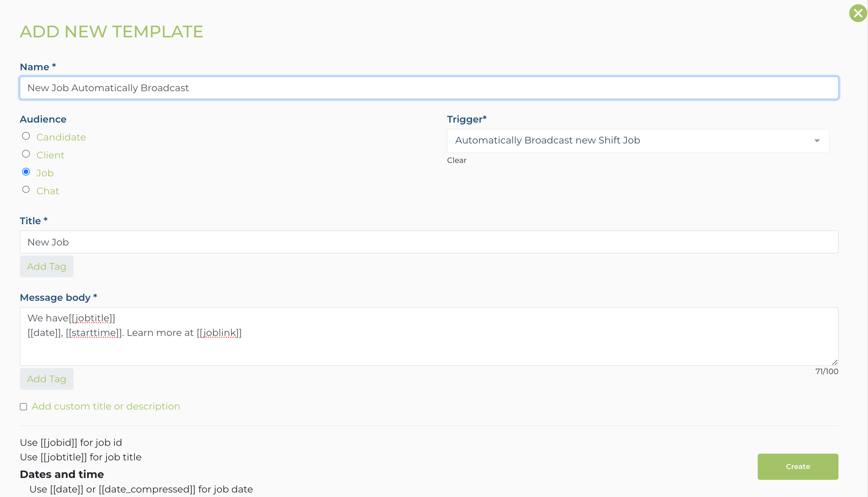This screenshot has height=497, width=868.
Task: Select the Client audience radio button
Action: click(26, 154)
